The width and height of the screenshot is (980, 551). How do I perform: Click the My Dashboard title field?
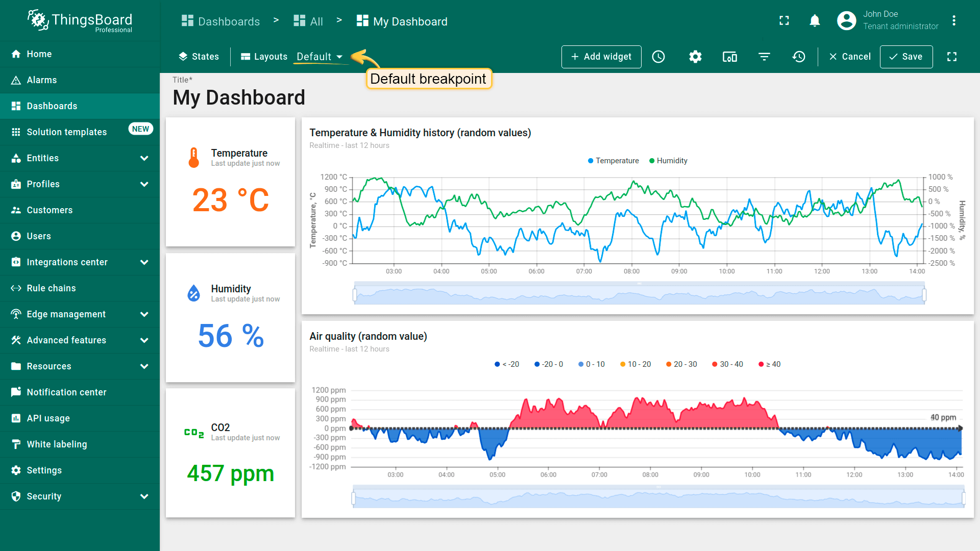239,97
